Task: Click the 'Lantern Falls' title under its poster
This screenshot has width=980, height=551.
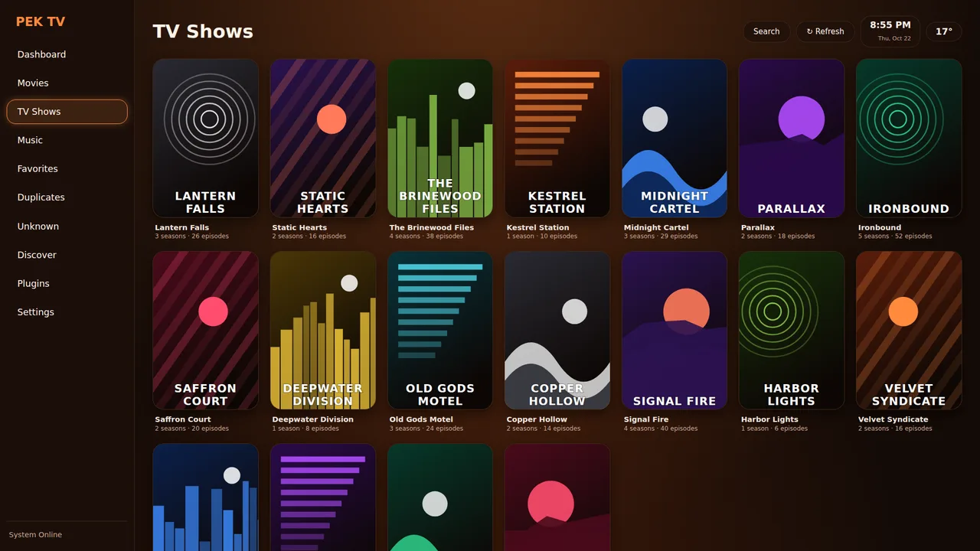Action: coord(182,227)
